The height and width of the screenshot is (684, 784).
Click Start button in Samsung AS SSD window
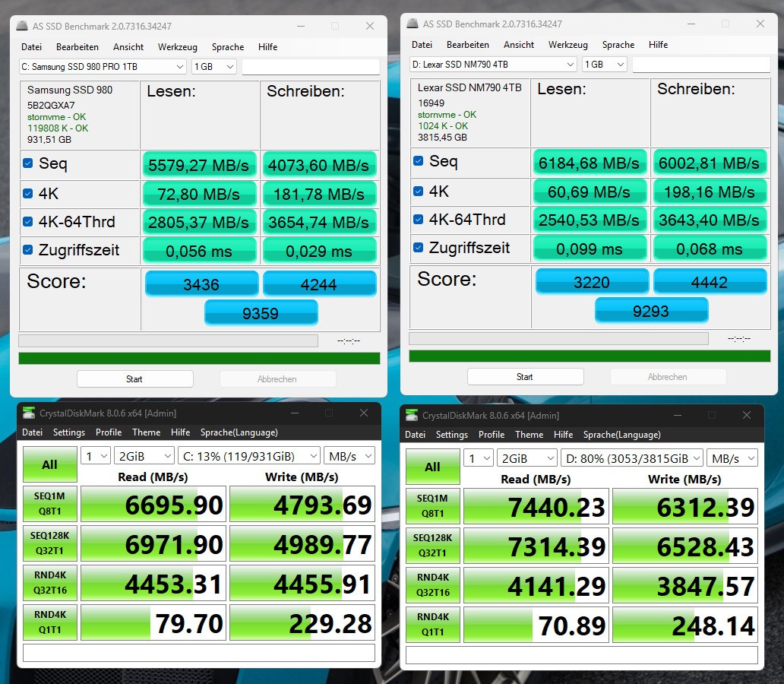pyautogui.click(x=134, y=378)
